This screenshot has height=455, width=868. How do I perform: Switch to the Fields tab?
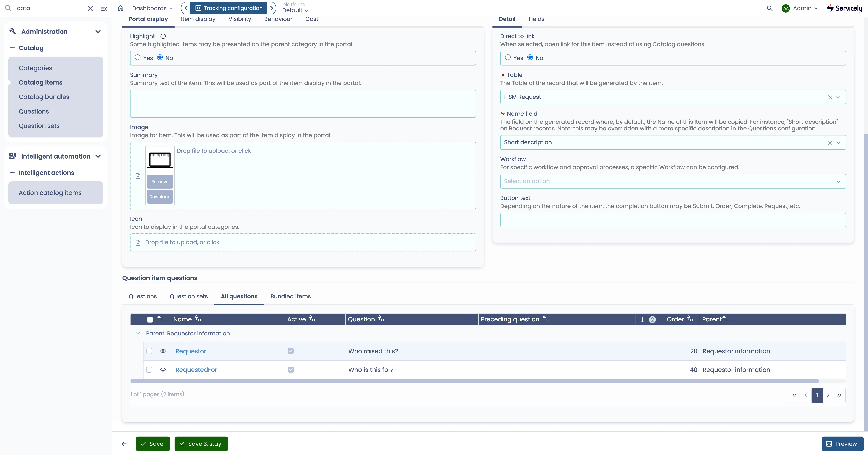tap(536, 19)
